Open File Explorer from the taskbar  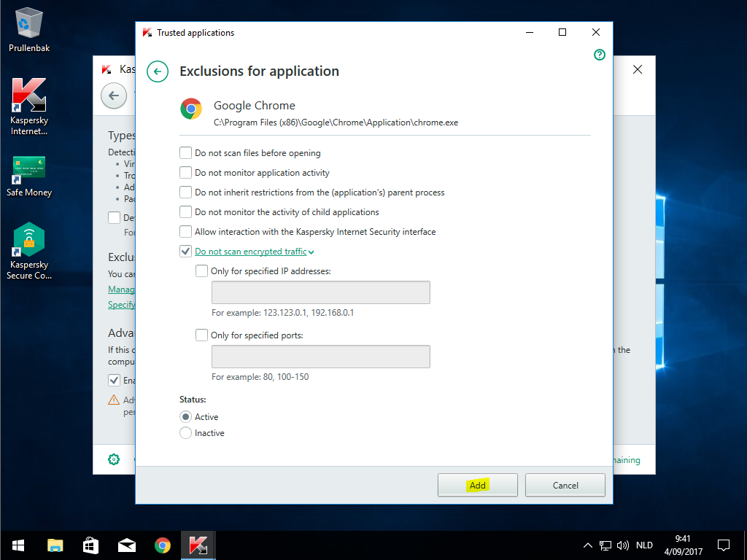(x=55, y=545)
